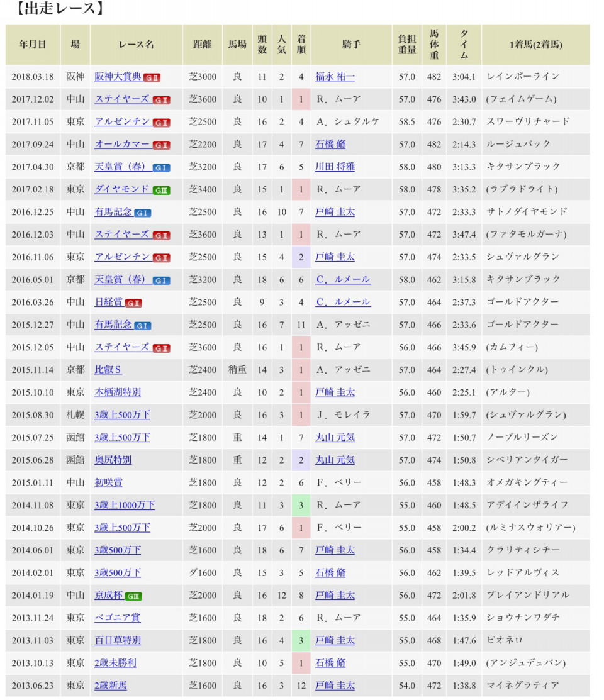Select horse name ノーブルリーズン
604x700 pixels.
point(522,438)
